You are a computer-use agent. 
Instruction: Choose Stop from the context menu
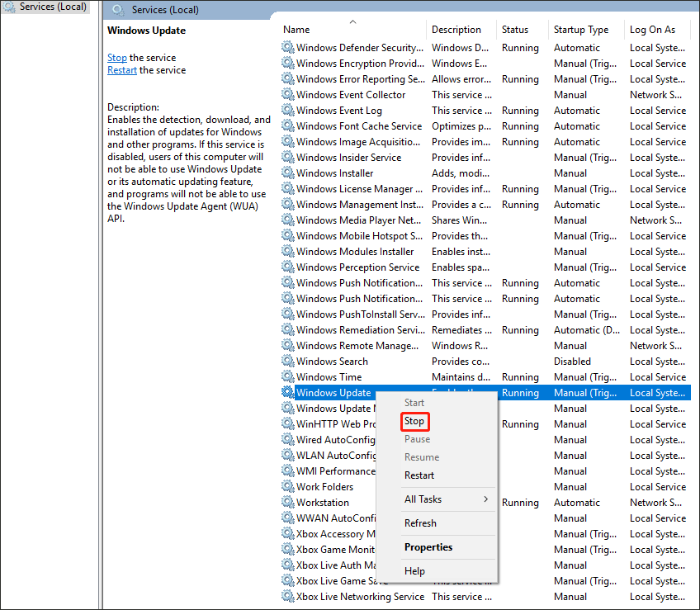click(414, 421)
